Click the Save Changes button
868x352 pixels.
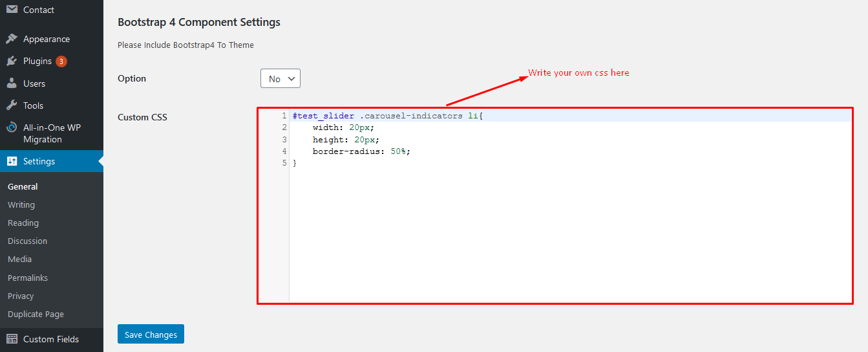[151, 335]
